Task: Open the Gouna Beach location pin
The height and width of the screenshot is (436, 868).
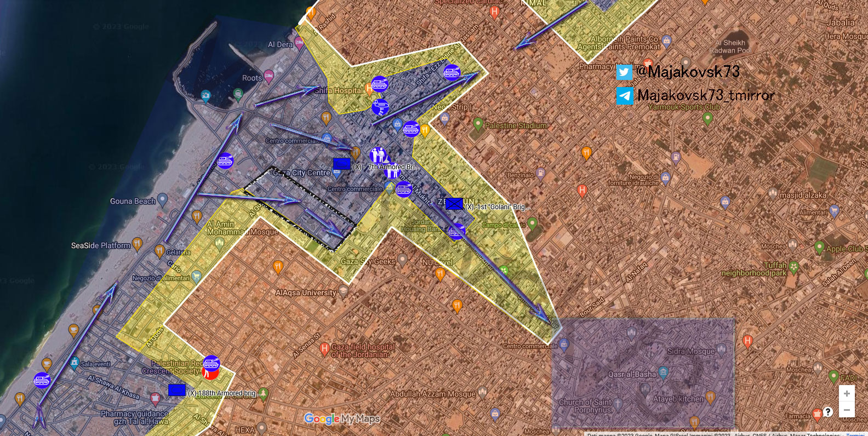Action: [x=162, y=200]
